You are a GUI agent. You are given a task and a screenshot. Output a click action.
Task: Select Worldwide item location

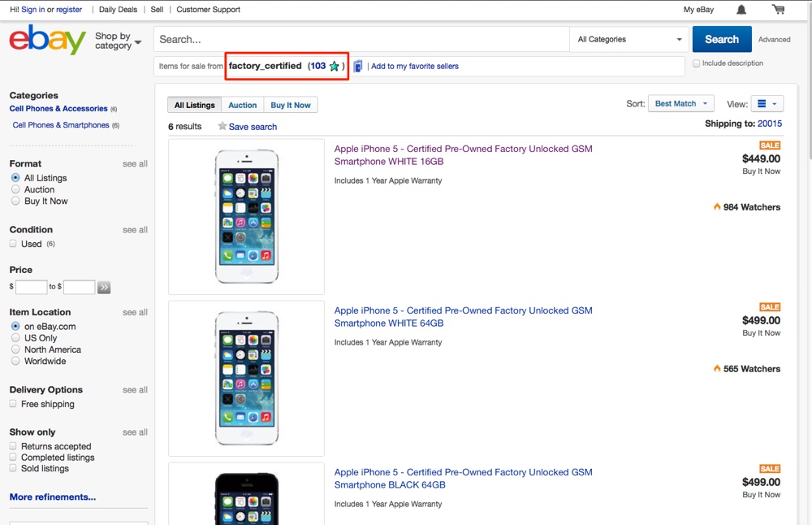coord(15,361)
